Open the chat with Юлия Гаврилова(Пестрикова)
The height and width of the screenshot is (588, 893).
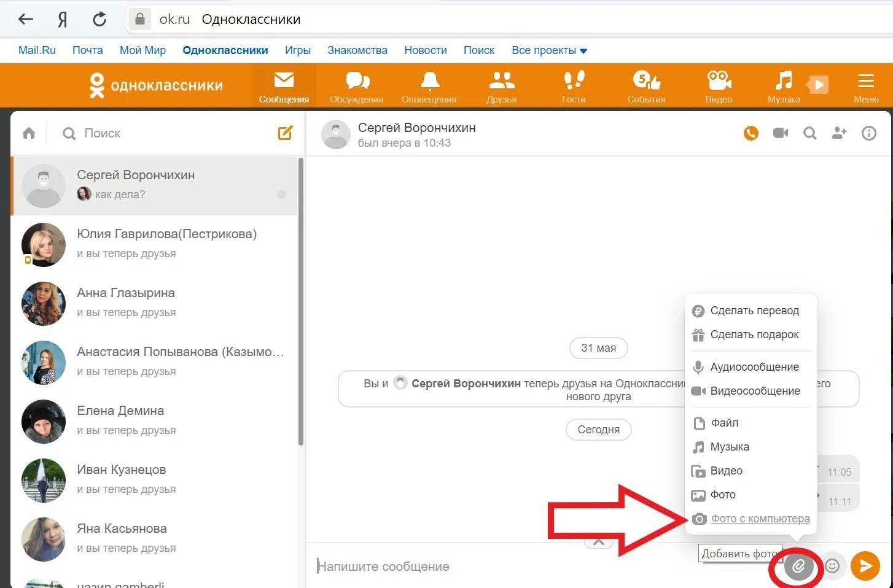click(x=155, y=244)
